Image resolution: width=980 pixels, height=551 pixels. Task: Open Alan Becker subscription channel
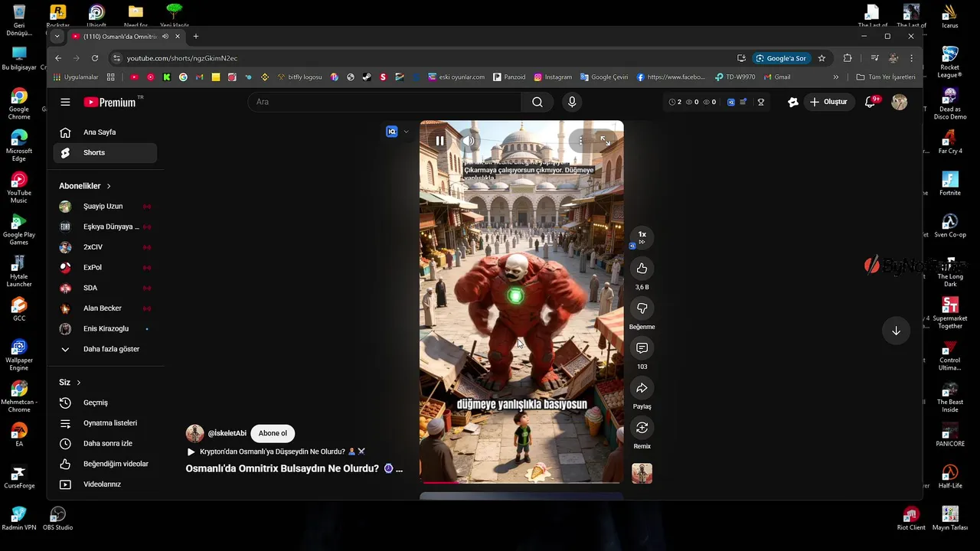coord(105,308)
